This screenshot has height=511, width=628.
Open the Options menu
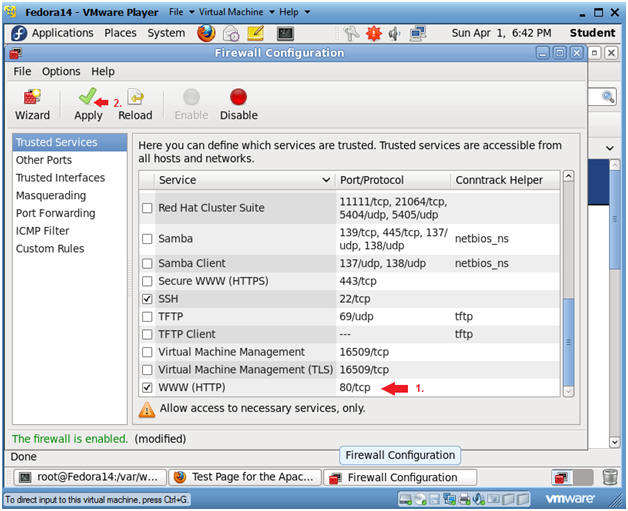(x=61, y=72)
